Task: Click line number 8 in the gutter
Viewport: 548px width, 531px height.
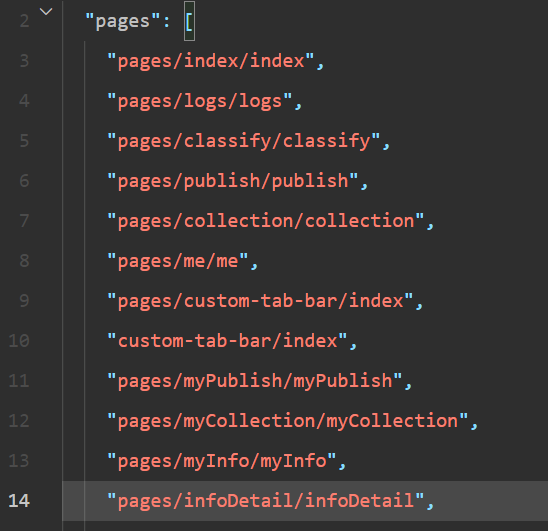Action: click(x=24, y=261)
